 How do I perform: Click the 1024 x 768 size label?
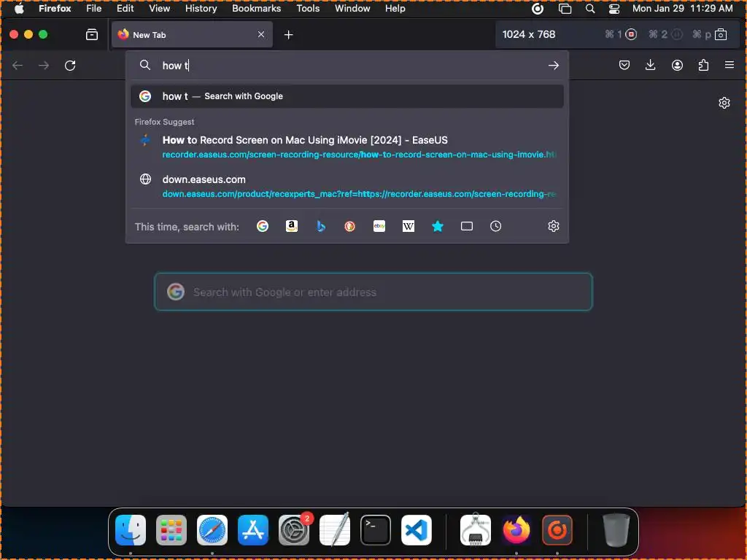click(x=528, y=34)
